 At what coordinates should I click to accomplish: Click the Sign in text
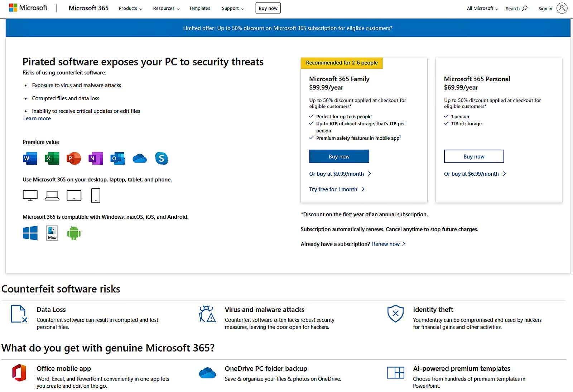tap(545, 9)
